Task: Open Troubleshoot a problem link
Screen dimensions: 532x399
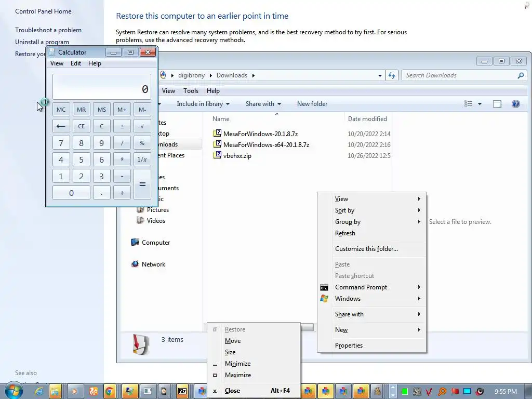Action: pyautogui.click(x=48, y=30)
